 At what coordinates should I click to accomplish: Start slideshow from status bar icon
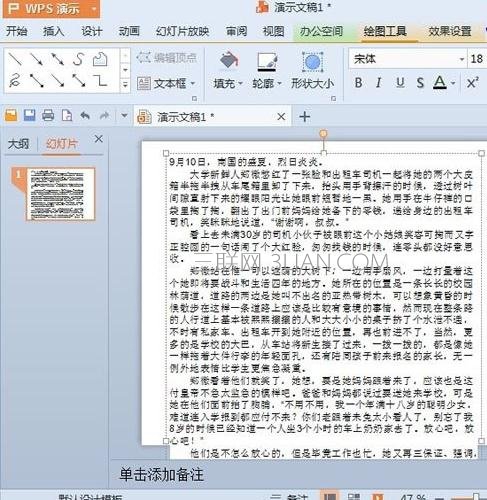pos(377,496)
